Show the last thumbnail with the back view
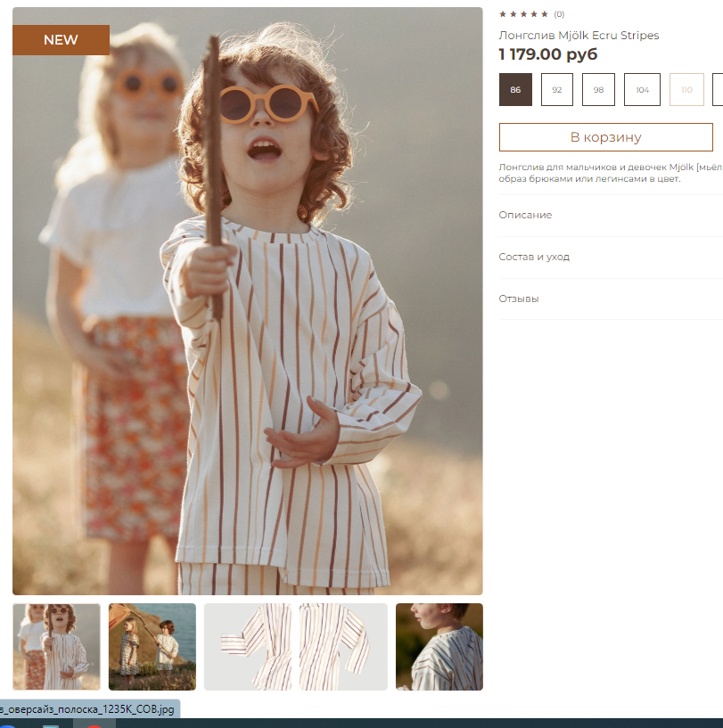 pos(439,647)
